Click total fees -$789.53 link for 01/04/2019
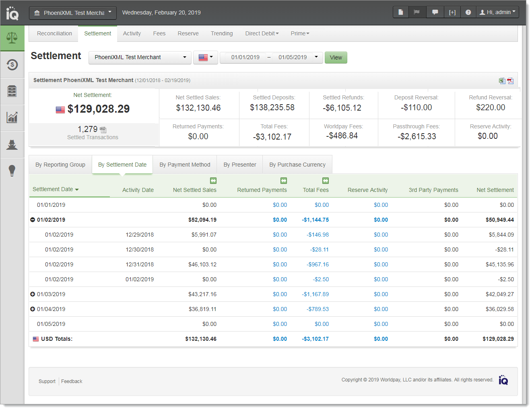The image size is (532, 410). click(318, 309)
